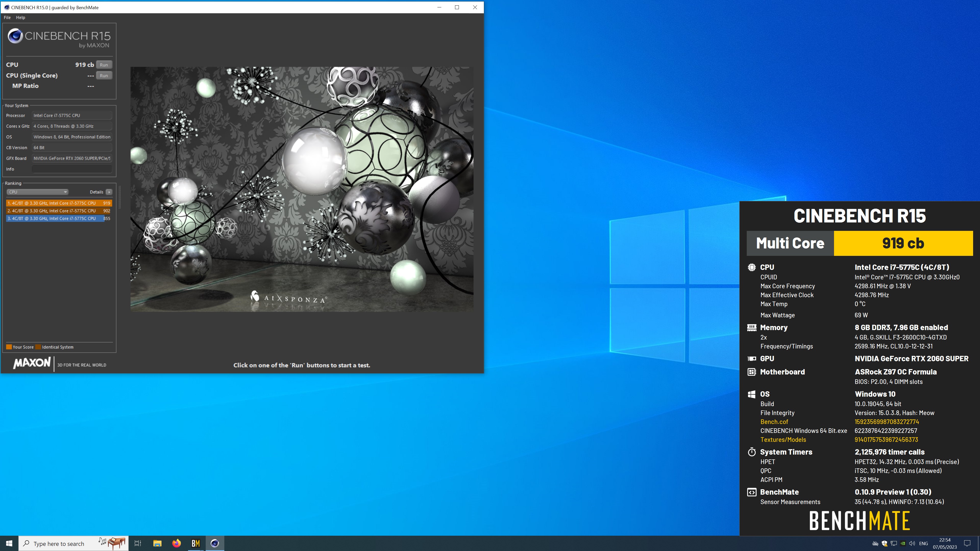
Task: Click the MAXON logo at bottom
Action: tap(32, 363)
